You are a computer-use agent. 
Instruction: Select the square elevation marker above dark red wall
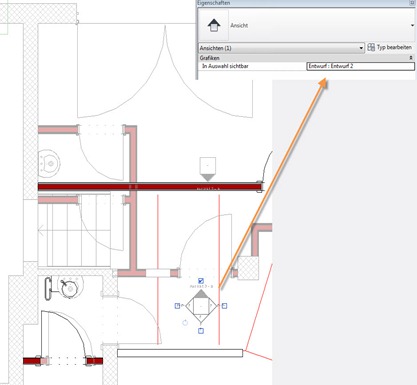tap(208, 169)
